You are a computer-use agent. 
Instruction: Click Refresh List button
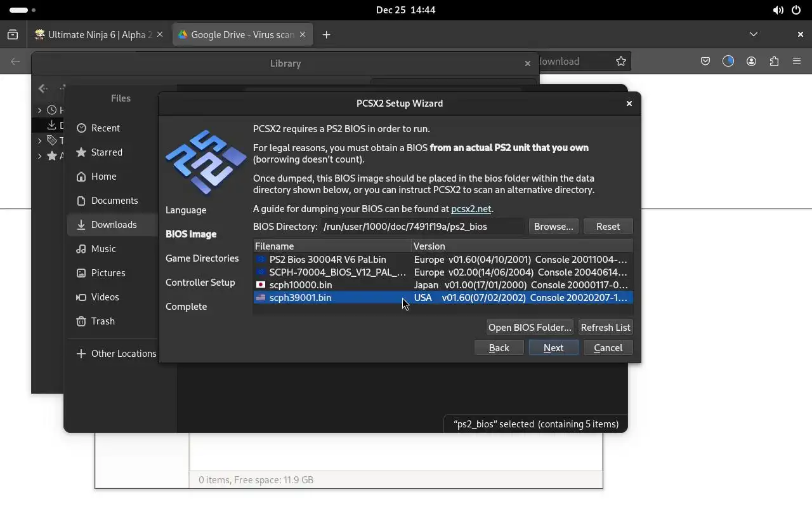click(605, 327)
